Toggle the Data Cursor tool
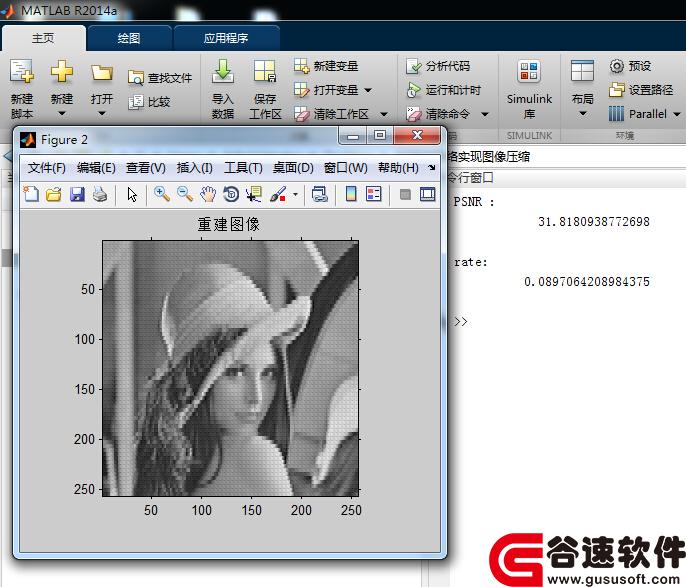 [x=254, y=194]
